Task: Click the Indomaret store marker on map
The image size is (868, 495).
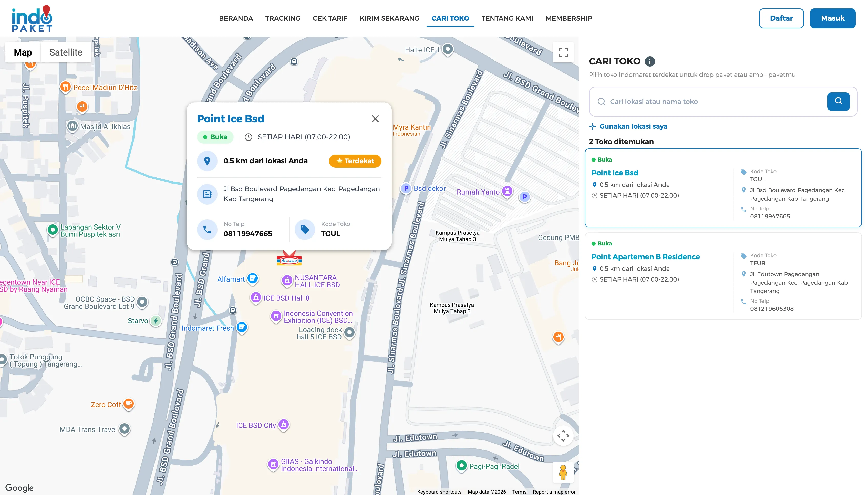Action: click(289, 259)
